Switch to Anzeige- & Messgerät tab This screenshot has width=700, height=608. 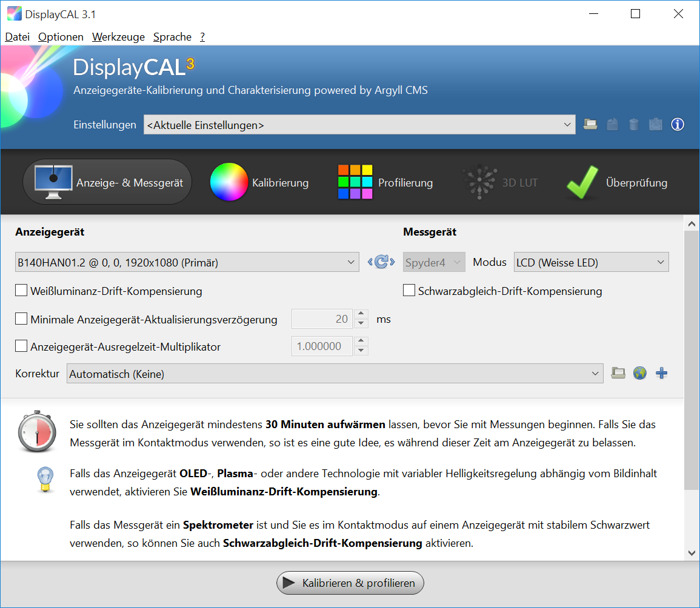pos(107,182)
